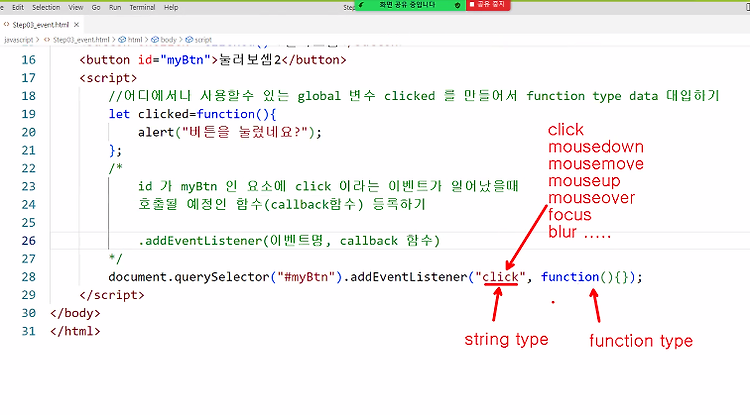The height and width of the screenshot is (415, 750).
Task: Click line number 19 in the gutter
Action: pos(29,114)
